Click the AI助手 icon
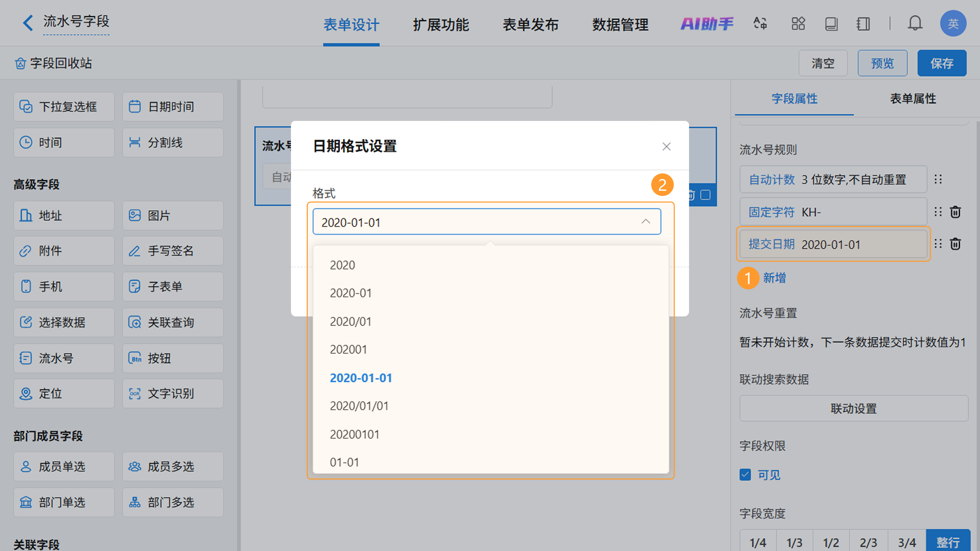980x551 pixels. (706, 24)
